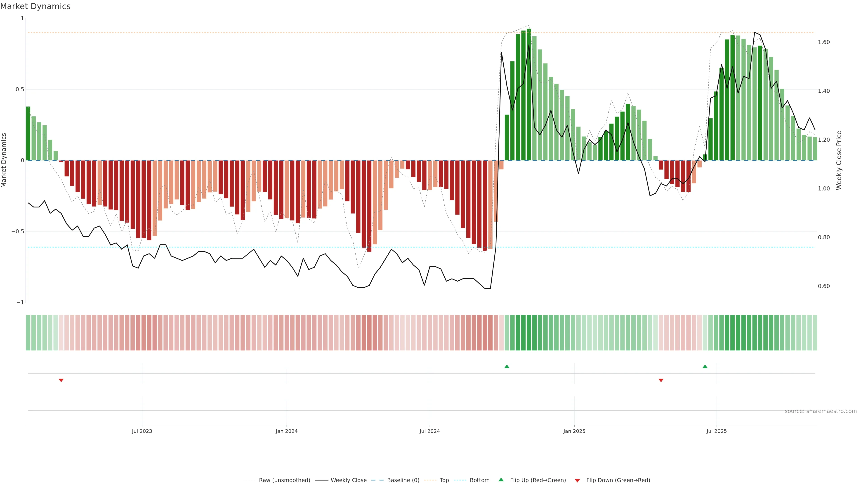Click the first green bar at chart start

pos(28,133)
